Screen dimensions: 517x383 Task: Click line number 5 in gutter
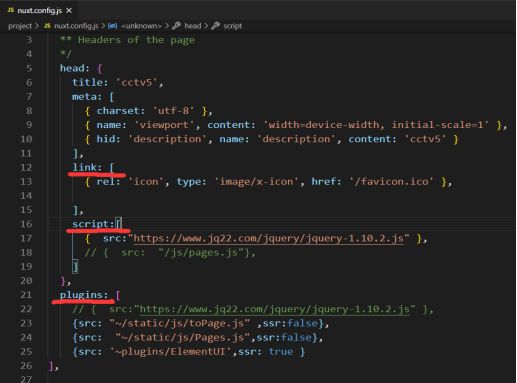pyautogui.click(x=29, y=68)
